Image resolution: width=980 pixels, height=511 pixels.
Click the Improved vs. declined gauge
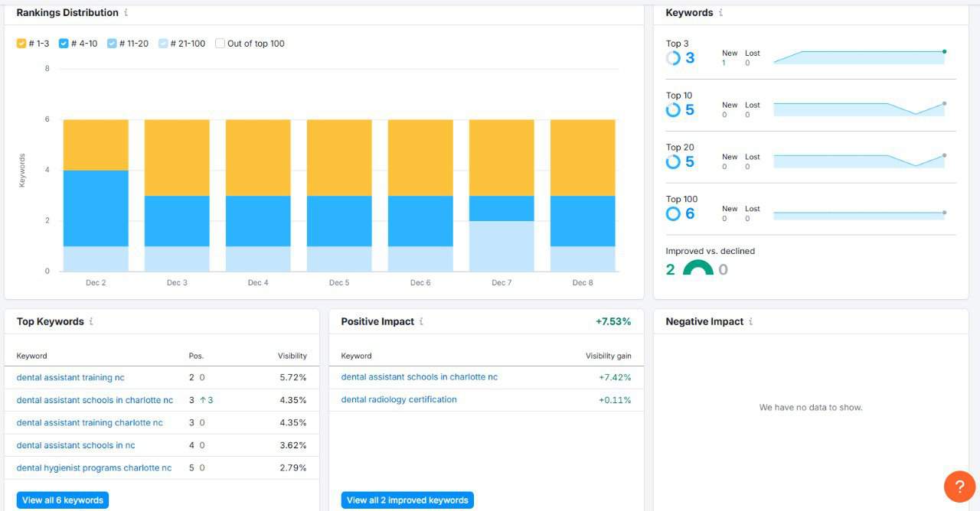tap(697, 269)
